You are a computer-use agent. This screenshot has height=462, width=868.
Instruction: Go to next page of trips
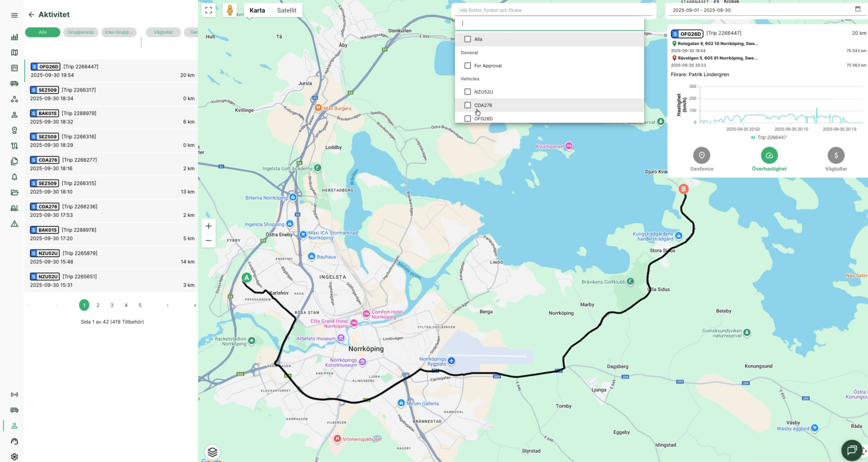pyautogui.click(x=167, y=305)
